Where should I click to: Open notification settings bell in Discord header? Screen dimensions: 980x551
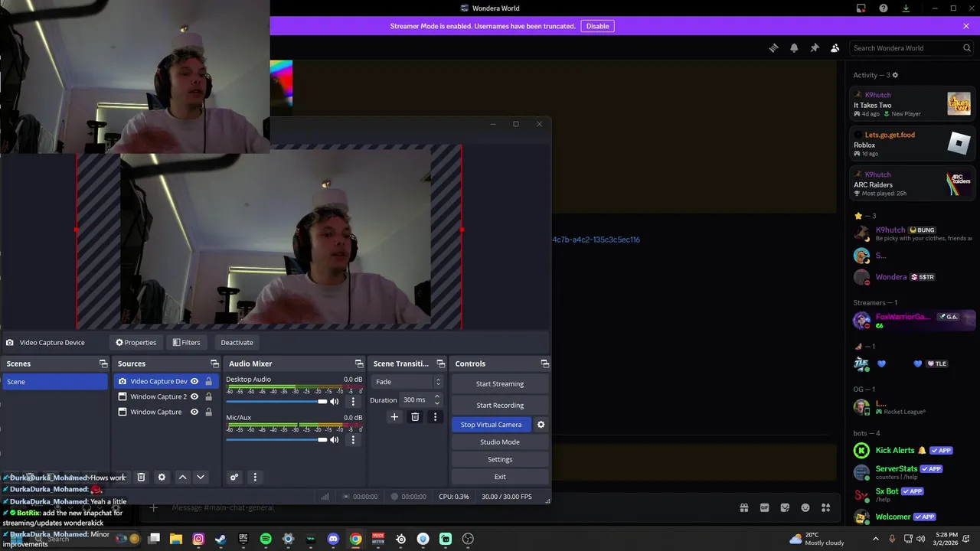(794, 47)
